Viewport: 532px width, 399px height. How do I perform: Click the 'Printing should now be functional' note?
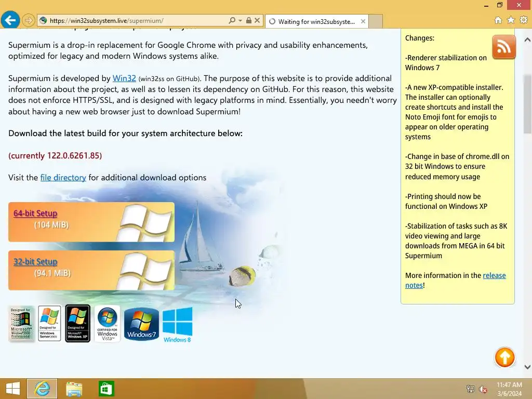click(x=446, y=201)
